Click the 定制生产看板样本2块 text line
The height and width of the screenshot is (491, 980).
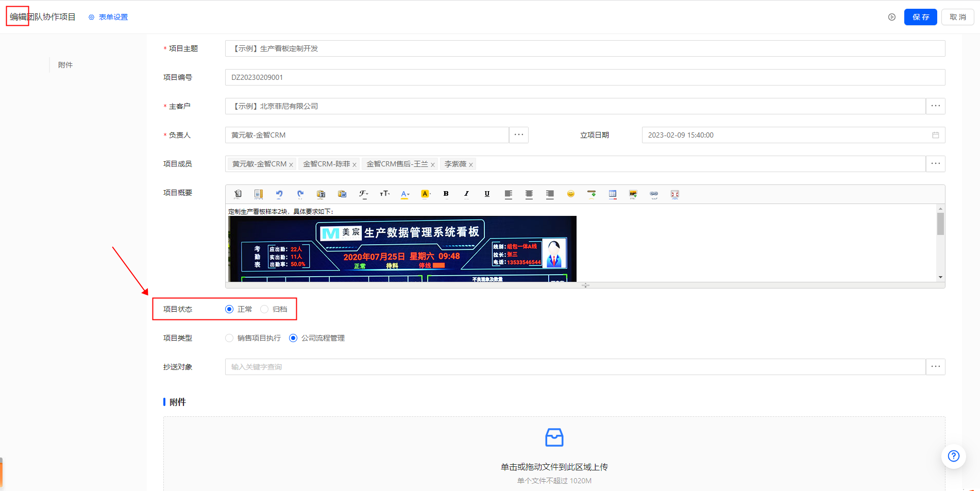coord(281,211)
